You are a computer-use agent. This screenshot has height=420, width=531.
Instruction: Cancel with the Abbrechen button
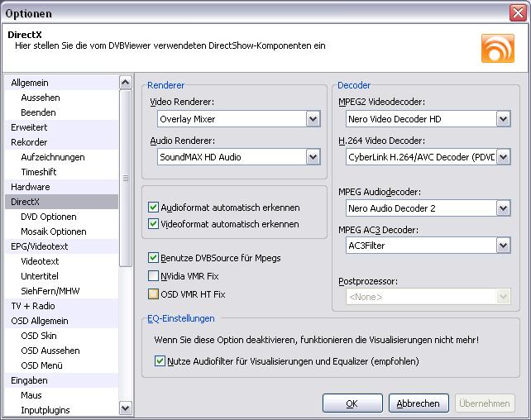(x=419, y=403)
